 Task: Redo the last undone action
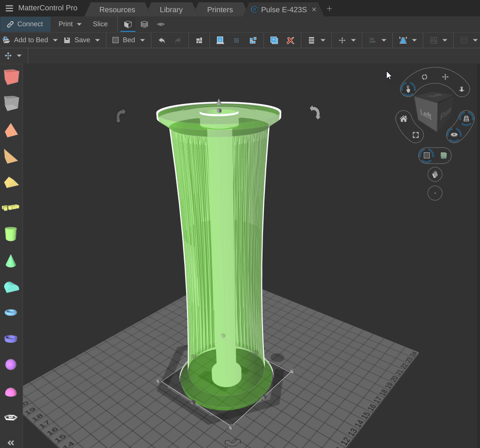pos(178,40)
